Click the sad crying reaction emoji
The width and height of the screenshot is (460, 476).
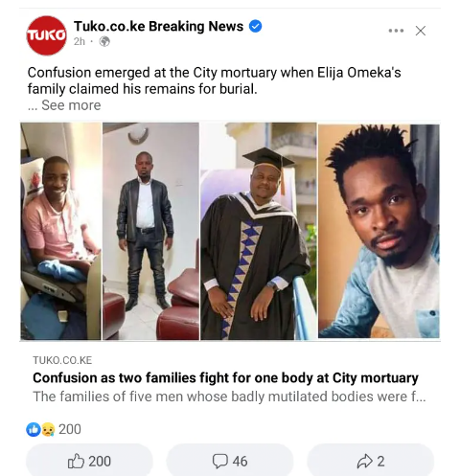point(48,429)
